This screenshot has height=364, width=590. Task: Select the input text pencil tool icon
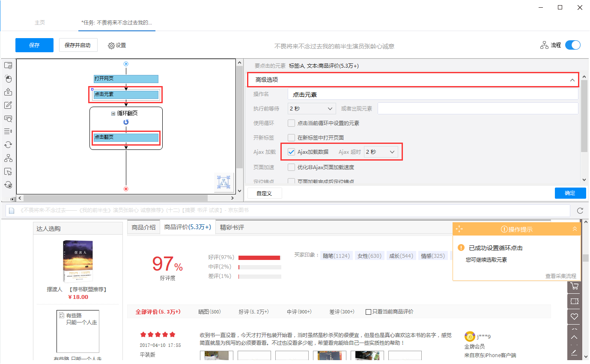point(8,105)
